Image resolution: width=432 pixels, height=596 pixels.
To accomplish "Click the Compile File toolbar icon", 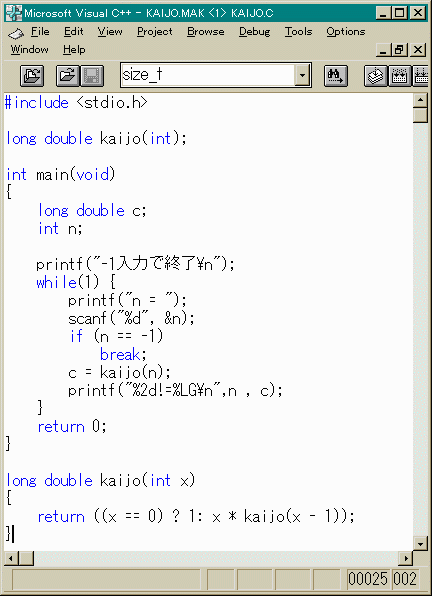I will [376, 75].
